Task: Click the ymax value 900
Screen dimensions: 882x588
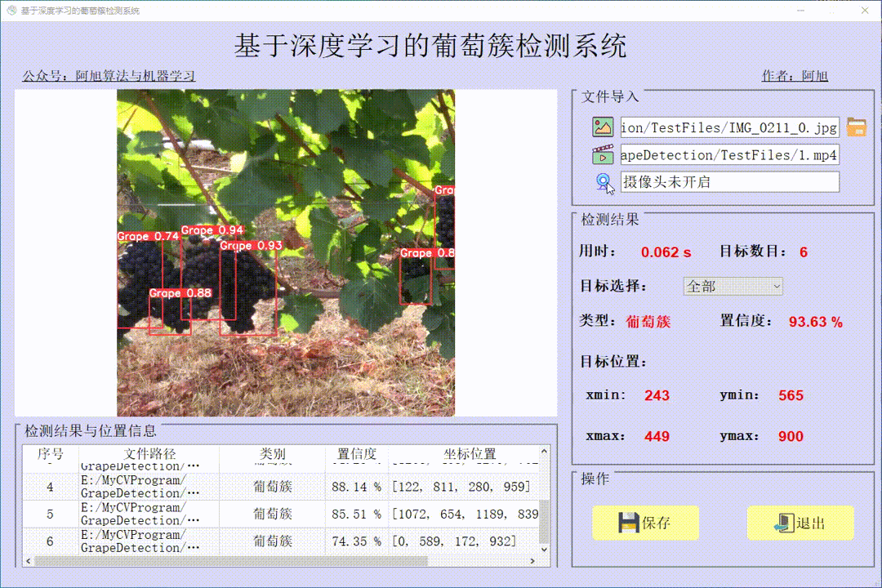Action: (x=791, y=437)
